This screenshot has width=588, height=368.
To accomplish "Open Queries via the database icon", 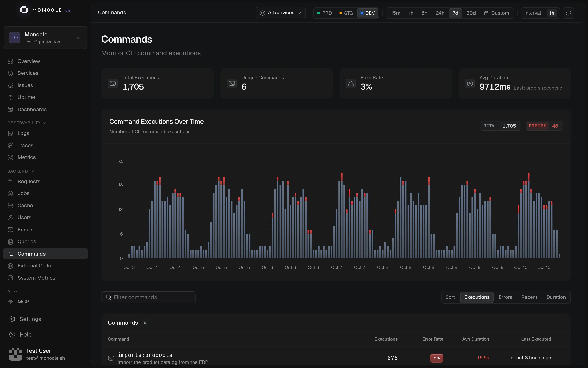I will (10, 242).
